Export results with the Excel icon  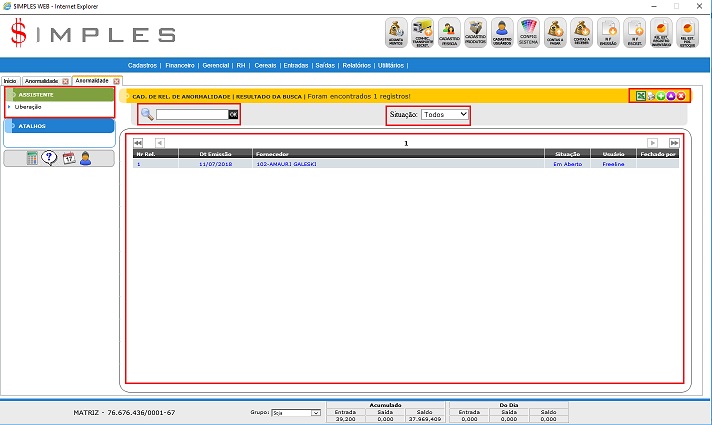click(x=640, y=95)
